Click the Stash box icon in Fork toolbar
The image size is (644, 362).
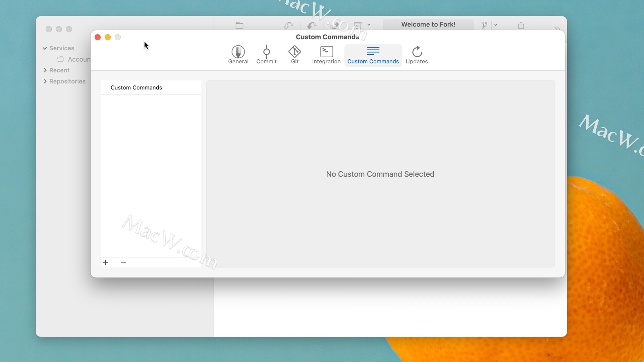click(x=358, y=25)
